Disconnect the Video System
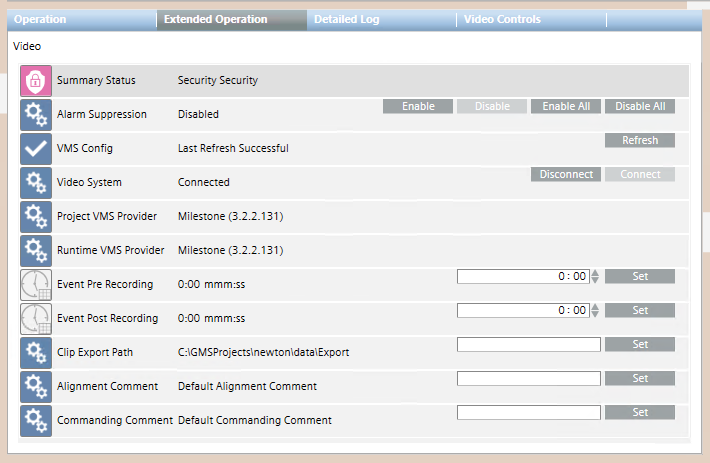 [x=565, y=175]
